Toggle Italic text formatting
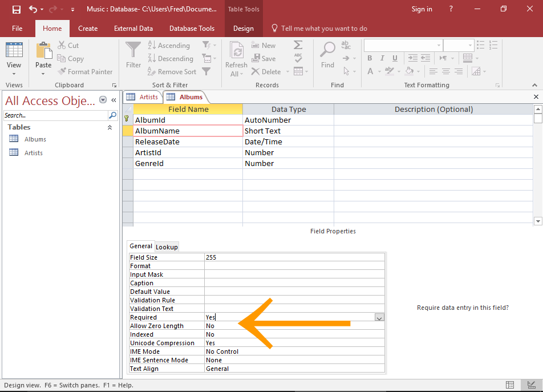This screenshot has height=392, width=543. [x=381, y=58]
